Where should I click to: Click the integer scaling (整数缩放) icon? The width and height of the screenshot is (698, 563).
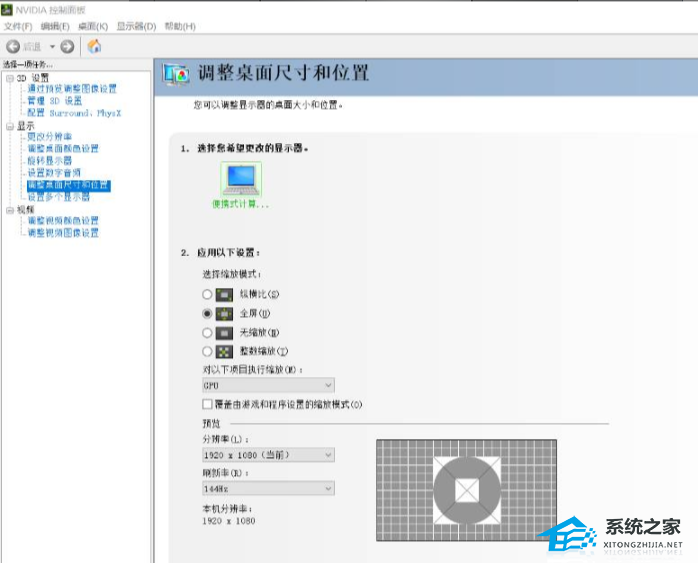[224, 352]
